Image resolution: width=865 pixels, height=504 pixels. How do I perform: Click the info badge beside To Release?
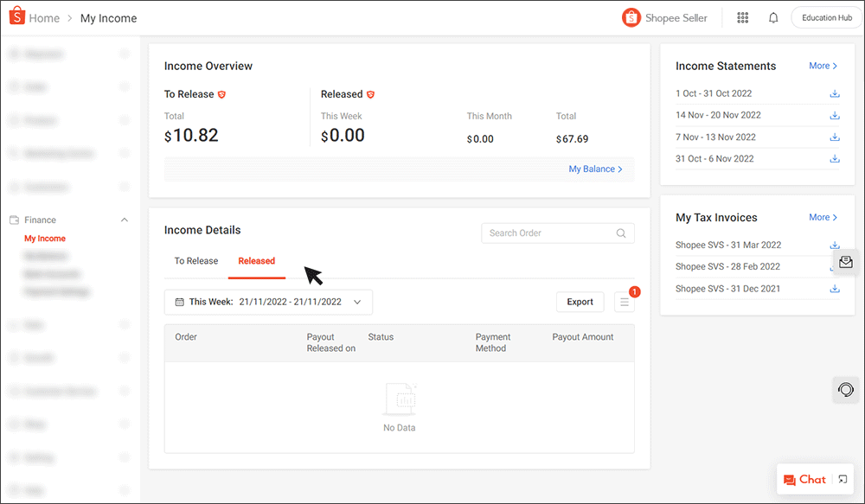coord(222,93)
